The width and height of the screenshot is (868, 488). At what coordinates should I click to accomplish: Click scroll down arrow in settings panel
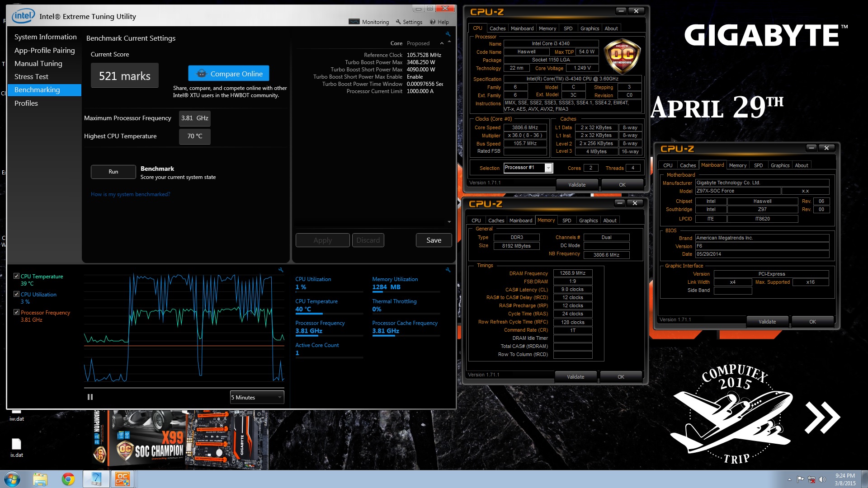(x=449, y=222)
